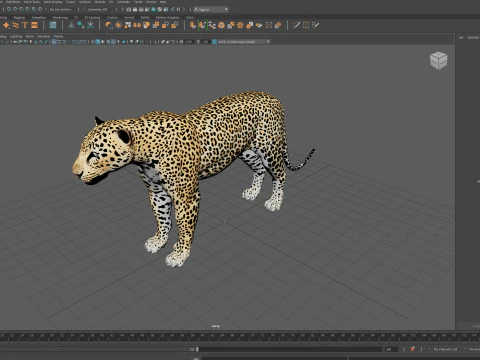Click the orange wavy-lines shelf icon before Type
Image resolution: width=480 pixels, height=360 pixels.
pos(15,25)
